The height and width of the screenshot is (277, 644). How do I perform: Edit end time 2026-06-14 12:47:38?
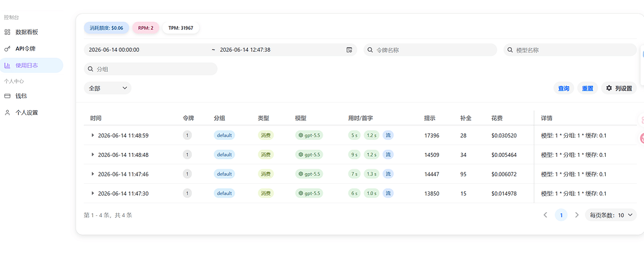(245, 50)
